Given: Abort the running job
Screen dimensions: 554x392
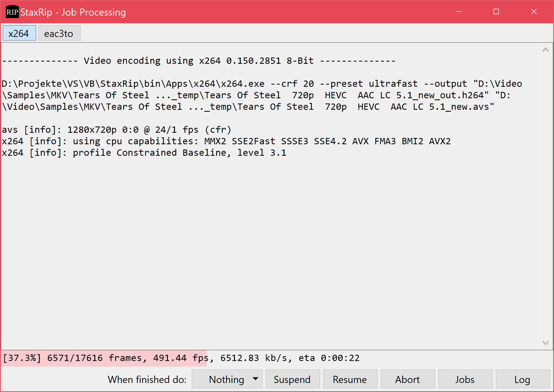Looking at the screenshot, I should coord(408,379).
